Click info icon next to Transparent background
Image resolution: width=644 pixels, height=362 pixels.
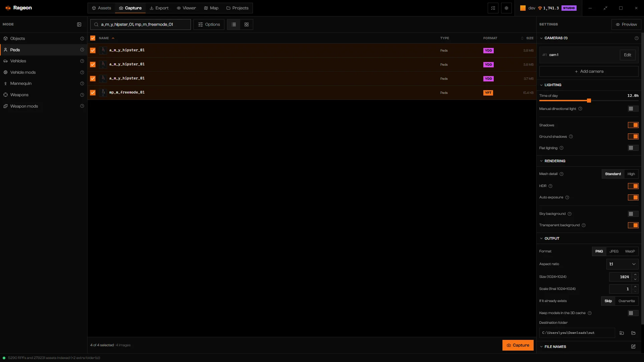[x=584, y=225]
